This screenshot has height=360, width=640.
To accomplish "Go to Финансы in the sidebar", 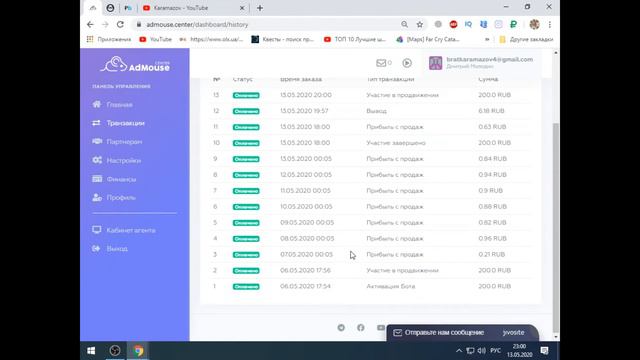I will click(x=121, y=180).
